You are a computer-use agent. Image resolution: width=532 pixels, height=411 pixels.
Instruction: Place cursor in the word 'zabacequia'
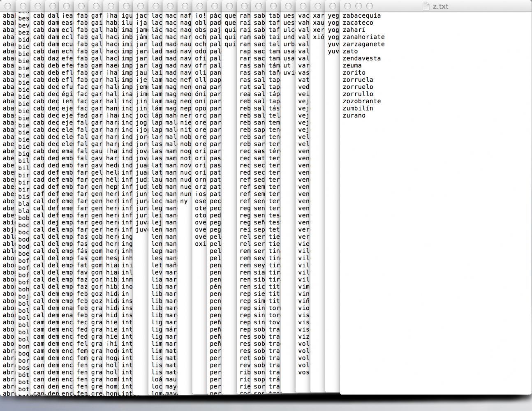point(362,16)
